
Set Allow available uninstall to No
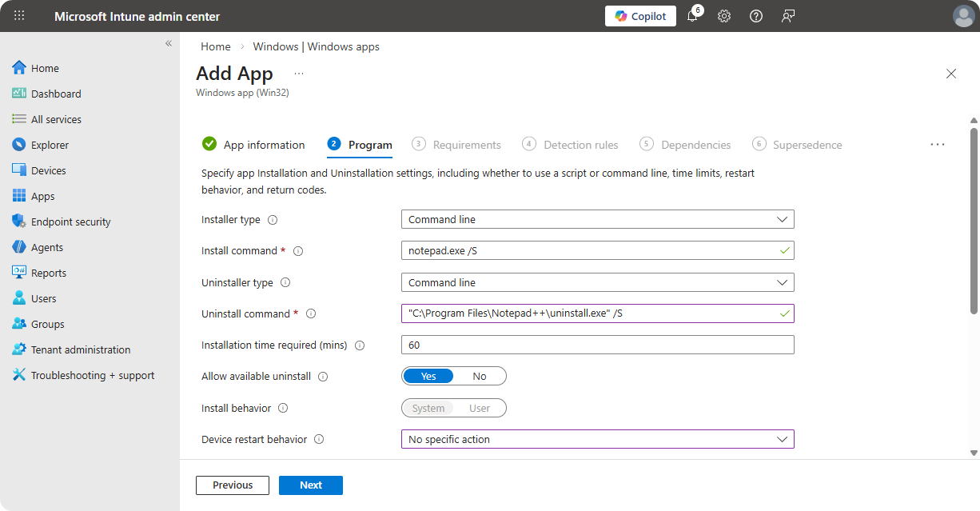click(480, 377)
